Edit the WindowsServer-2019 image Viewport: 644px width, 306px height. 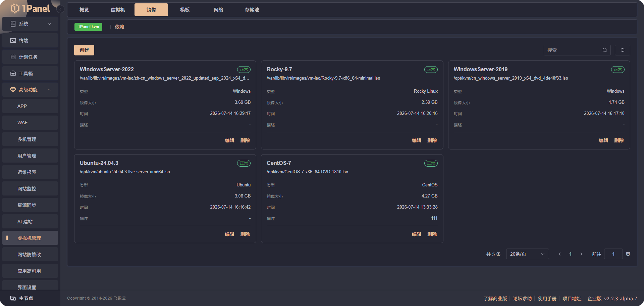(x=603, y=140)
